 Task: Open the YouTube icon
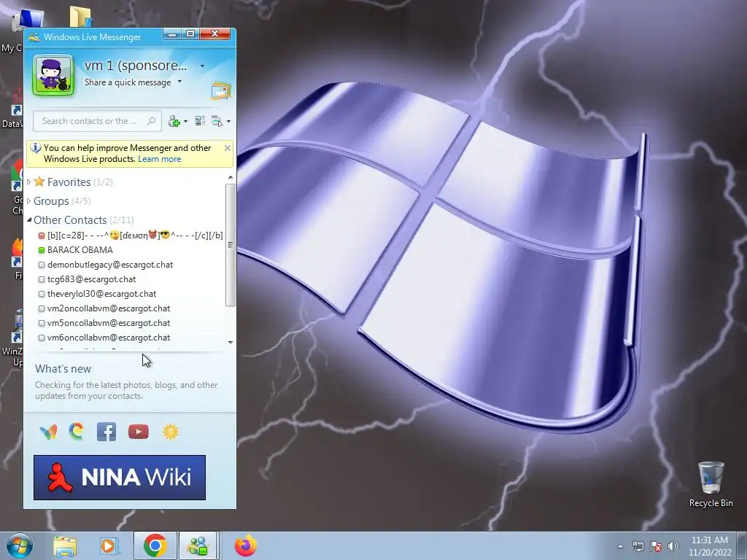(139, 432)
